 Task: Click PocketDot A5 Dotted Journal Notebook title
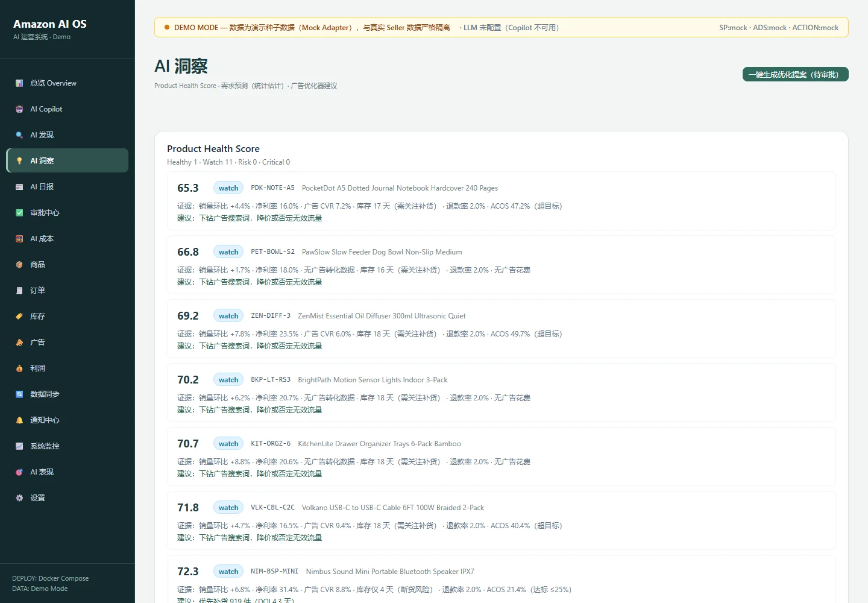(x=400, y=188)
